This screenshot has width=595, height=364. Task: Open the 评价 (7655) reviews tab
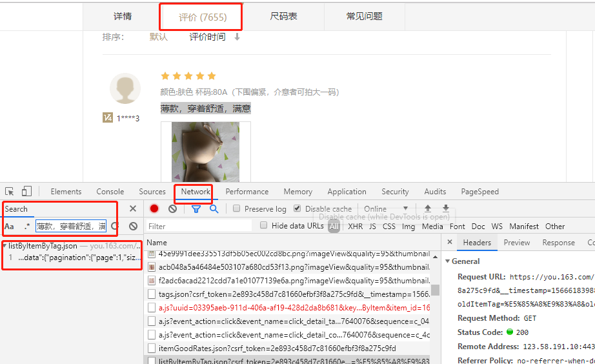pos(203,17)
